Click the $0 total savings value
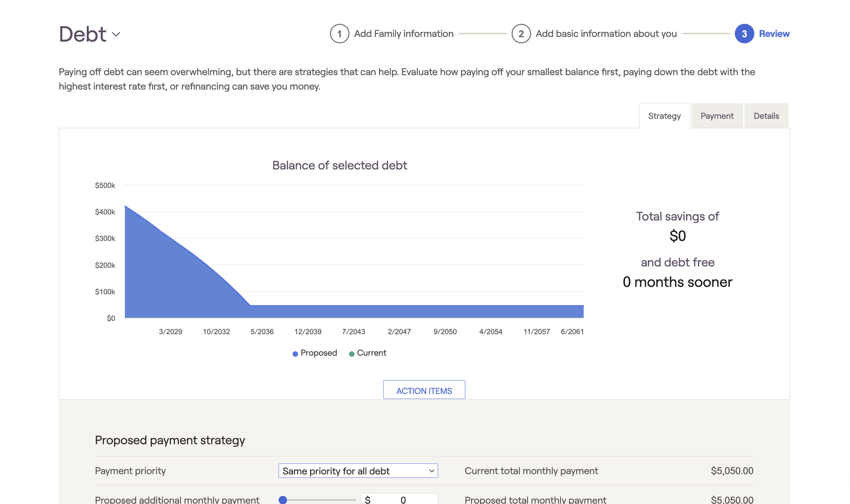 pyautogui.click(x=677, y=236)
